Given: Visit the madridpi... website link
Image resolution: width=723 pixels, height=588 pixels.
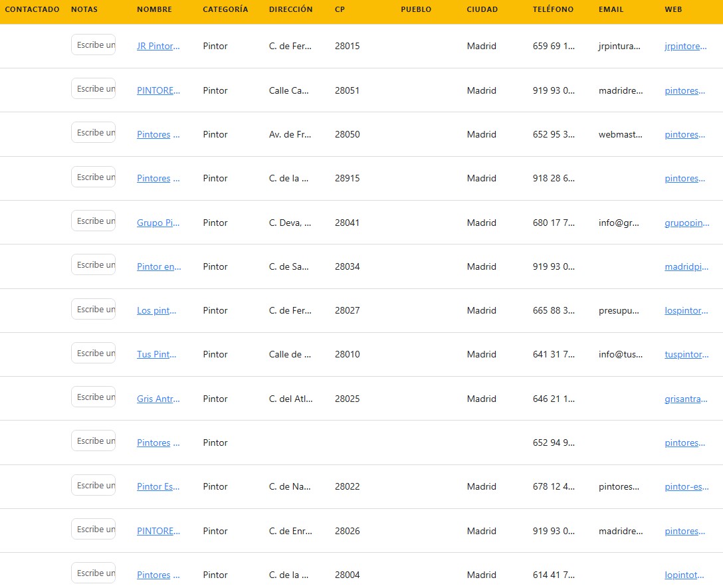Looking at the screenshot, I should [686, 266].
